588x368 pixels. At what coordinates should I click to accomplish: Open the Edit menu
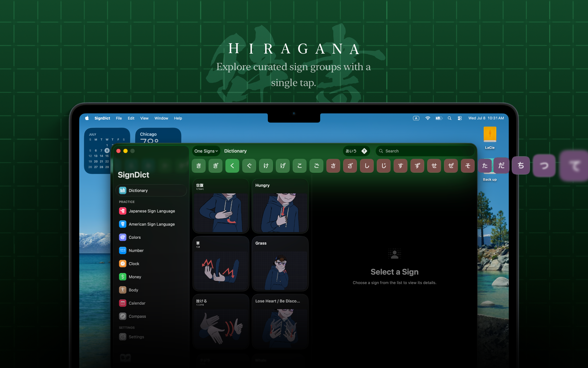131,118
